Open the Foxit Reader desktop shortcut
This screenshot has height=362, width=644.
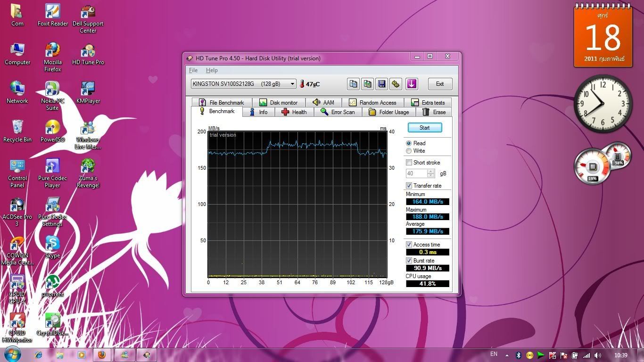[x=52, y=16]
